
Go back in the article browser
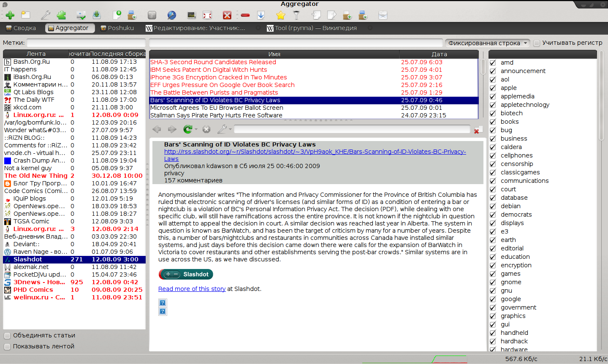(x=157, y=129)
